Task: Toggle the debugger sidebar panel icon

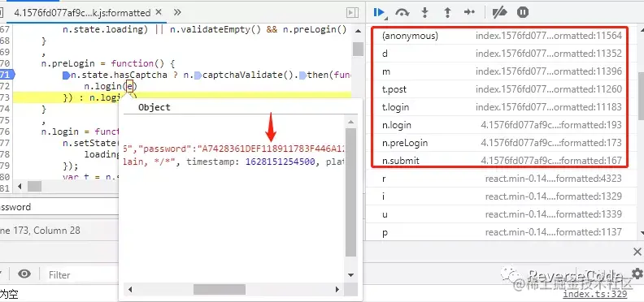Action: click(352, 13)
